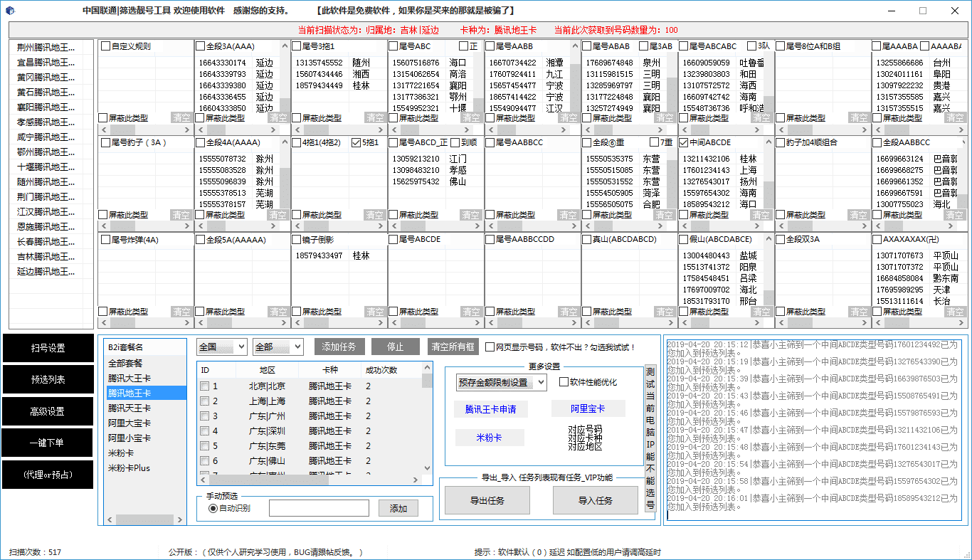Clear the 全段3A(AAA) panel with 清空
This screenshot has height=560, width=972.
[278, 117]
